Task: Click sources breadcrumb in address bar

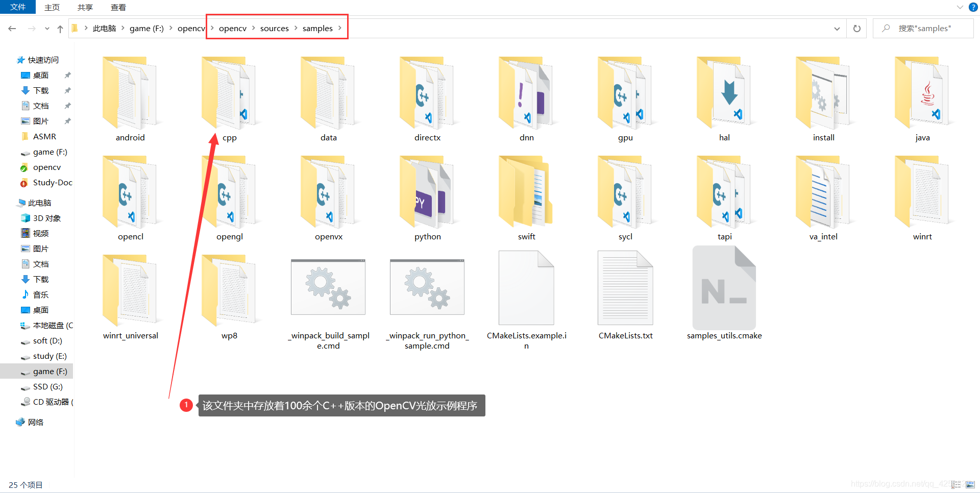Action: coord(275,29)
